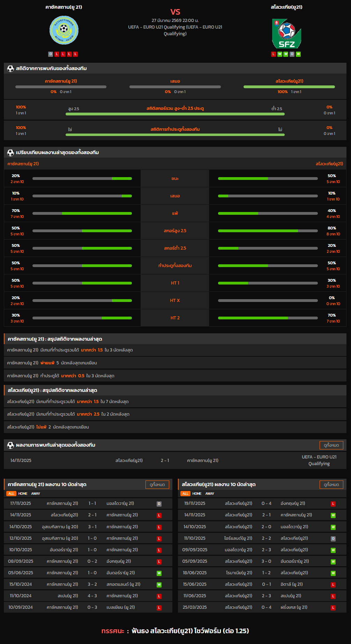The width and height of the screenshot is (351, 644).
Task: Click soccer ball icon beside head-to-head stats header
Action: 10,69
